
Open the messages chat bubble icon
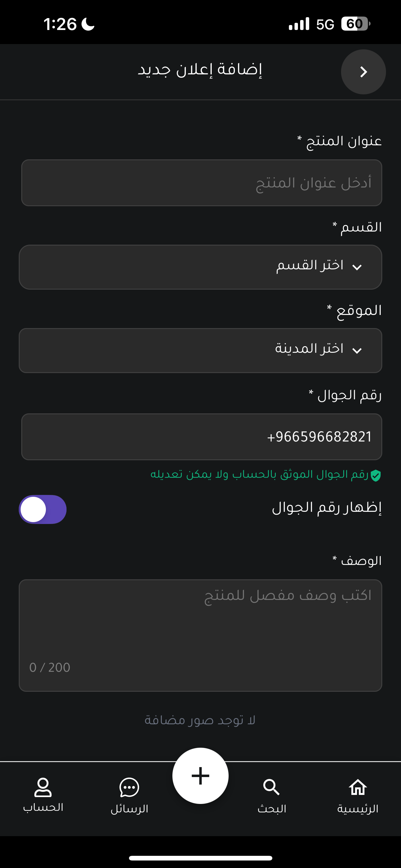tap(129, 787)
